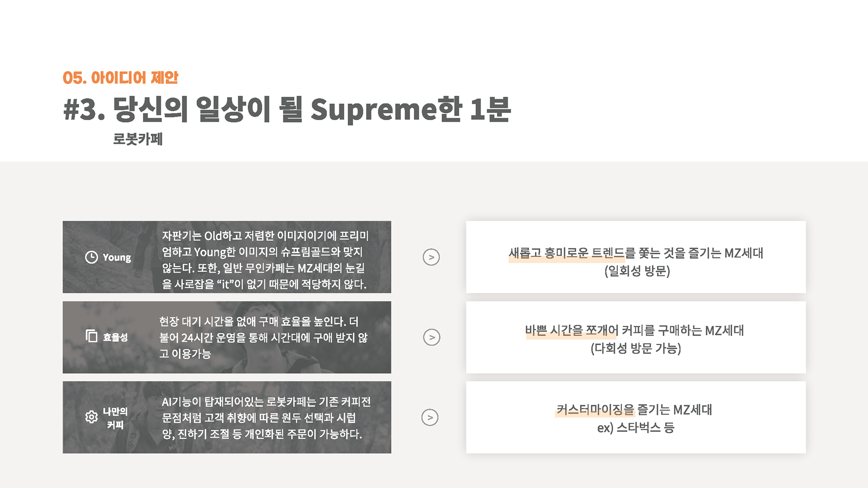Click the AI기능이 탑재되어있는 description paragraph
Viewport: 868px width, 488px height.
tap(266, 418)
